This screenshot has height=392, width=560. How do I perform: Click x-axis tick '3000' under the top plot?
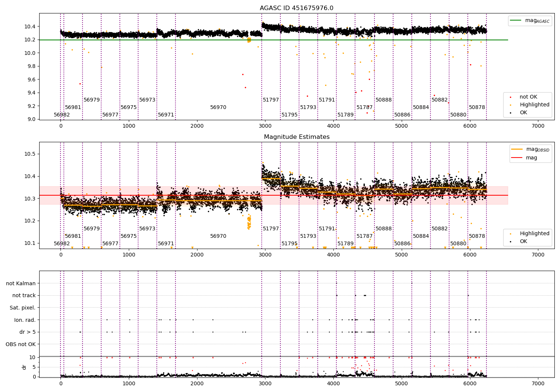click(x=265, y=126)
